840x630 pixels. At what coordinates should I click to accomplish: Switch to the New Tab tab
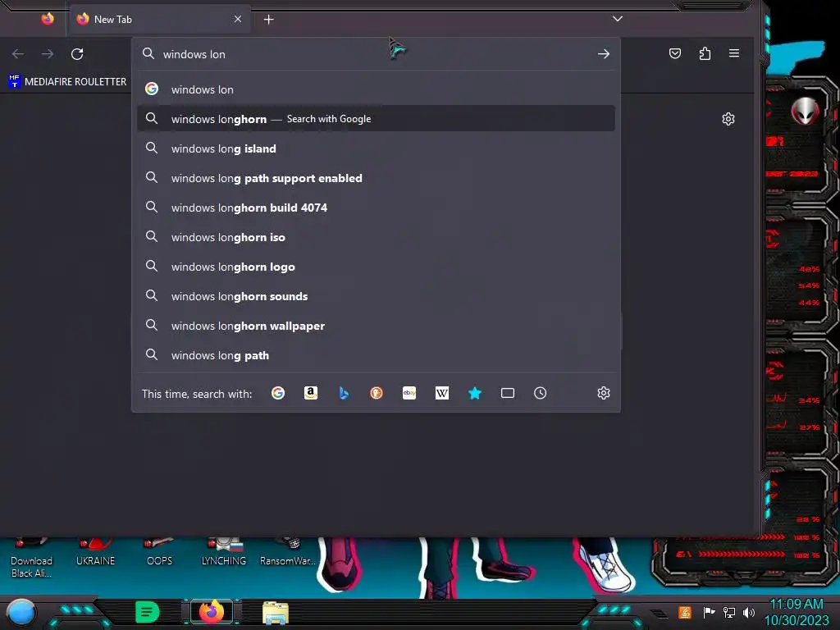click(158, 20)
